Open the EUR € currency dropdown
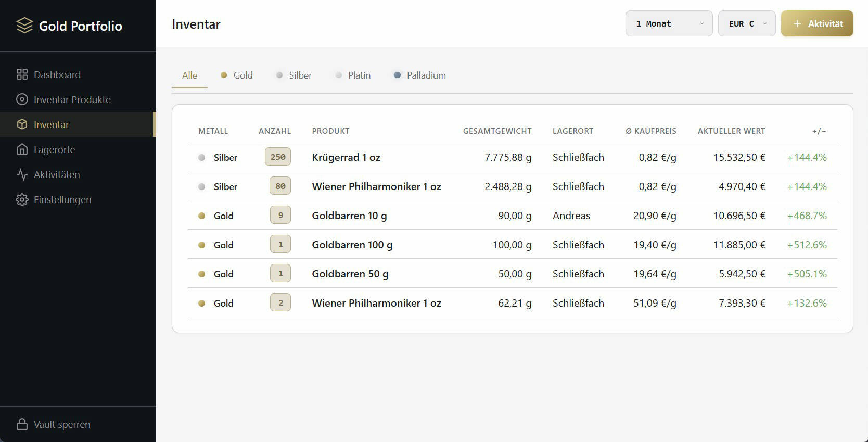The height and width of the screenshot is (442, 868). pos(747,24)
